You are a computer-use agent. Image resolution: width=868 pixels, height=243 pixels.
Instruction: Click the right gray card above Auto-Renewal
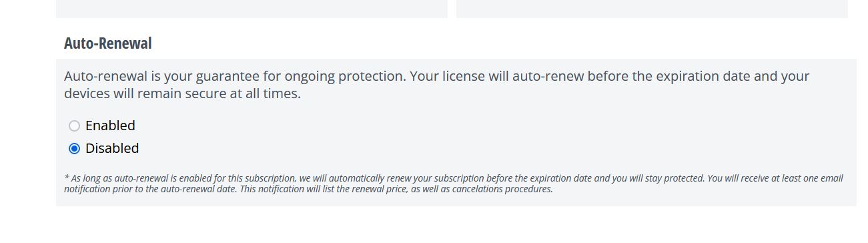pos(652,9)
